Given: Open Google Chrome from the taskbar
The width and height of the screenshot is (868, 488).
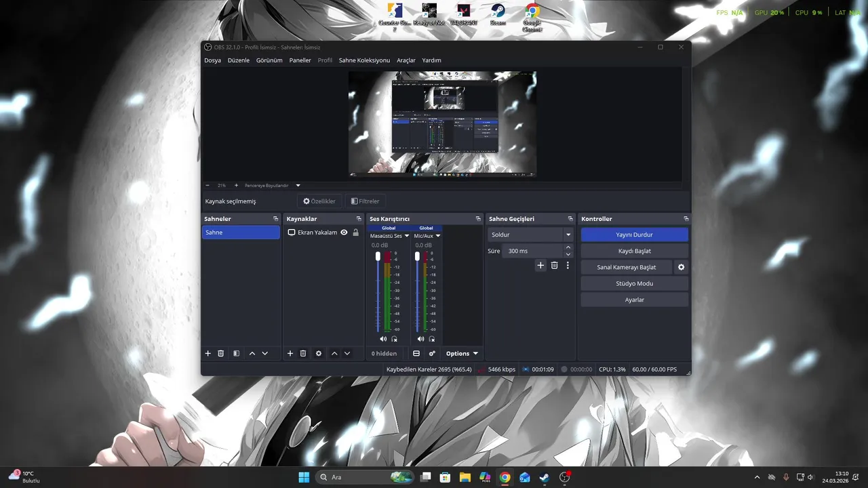Looking at the screenshot, I should point(505,477).
